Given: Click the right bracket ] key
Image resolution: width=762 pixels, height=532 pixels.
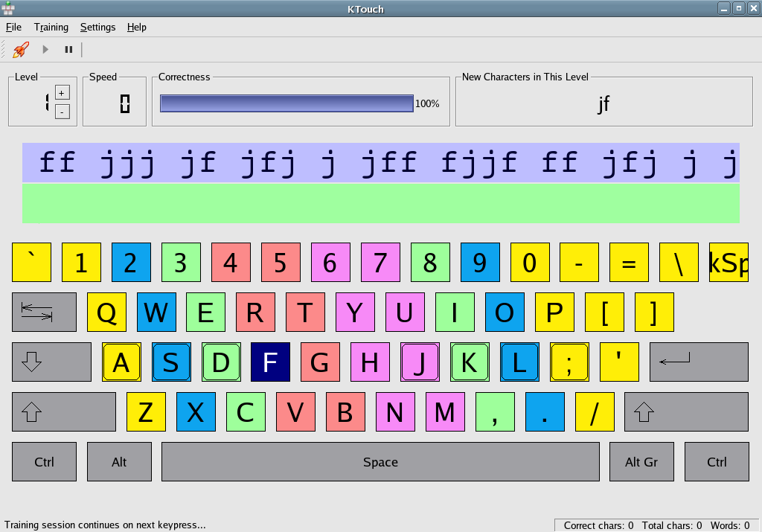Looking at the screenshot, I should [x=654, y=312].
